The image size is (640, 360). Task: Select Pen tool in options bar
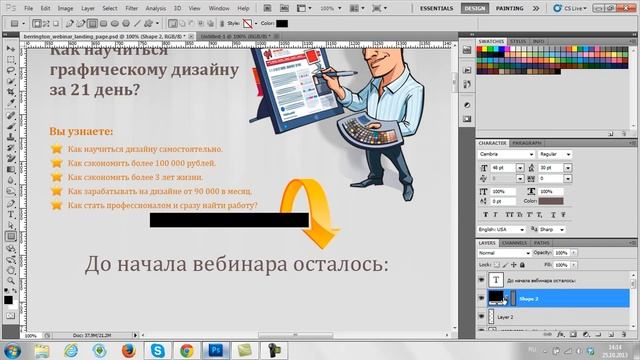coord(70,24)
